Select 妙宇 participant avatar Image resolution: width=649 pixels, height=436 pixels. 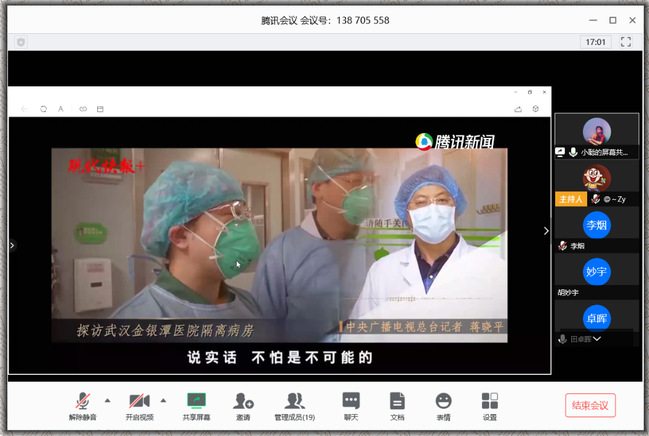(x=597, y=272)
